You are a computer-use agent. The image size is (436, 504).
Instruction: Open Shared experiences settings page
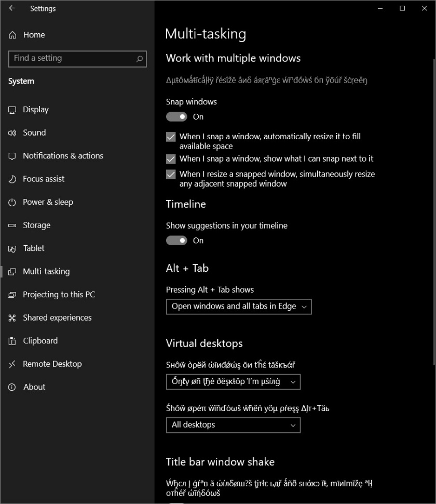57,318
